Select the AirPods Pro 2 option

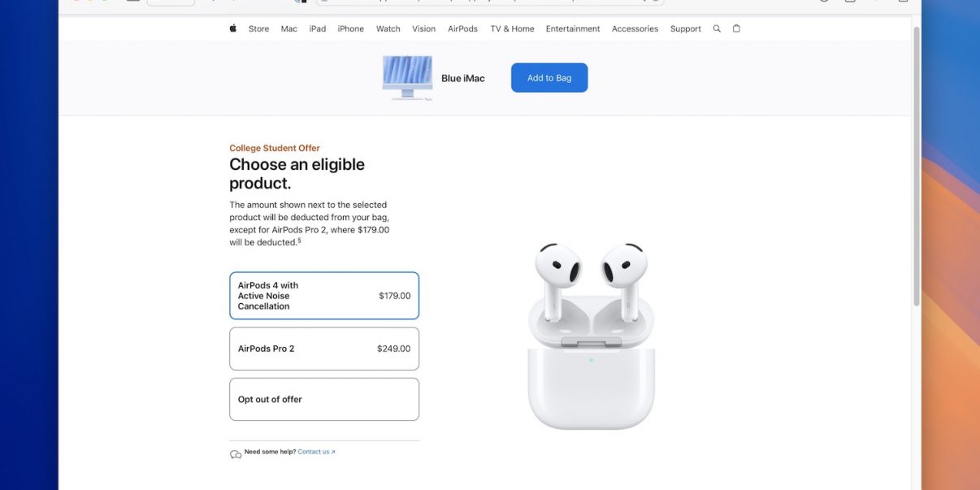tap(324, 349)
